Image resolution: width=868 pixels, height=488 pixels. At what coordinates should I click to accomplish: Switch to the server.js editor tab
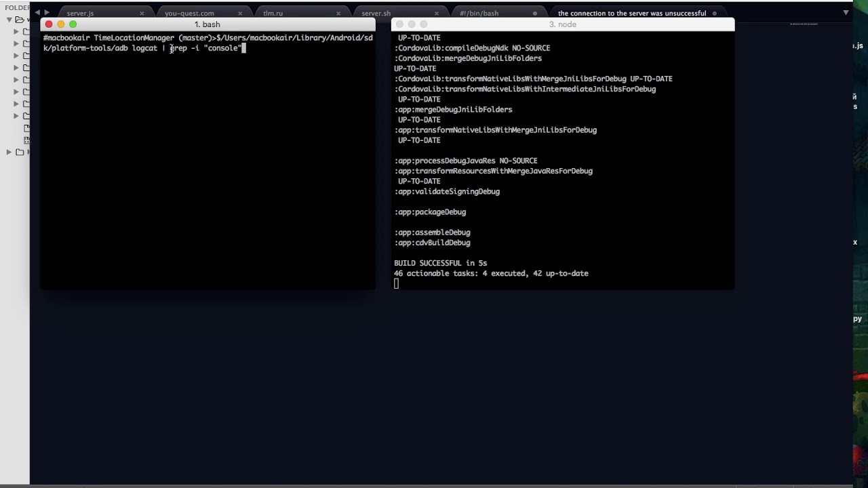click(80, 14)
